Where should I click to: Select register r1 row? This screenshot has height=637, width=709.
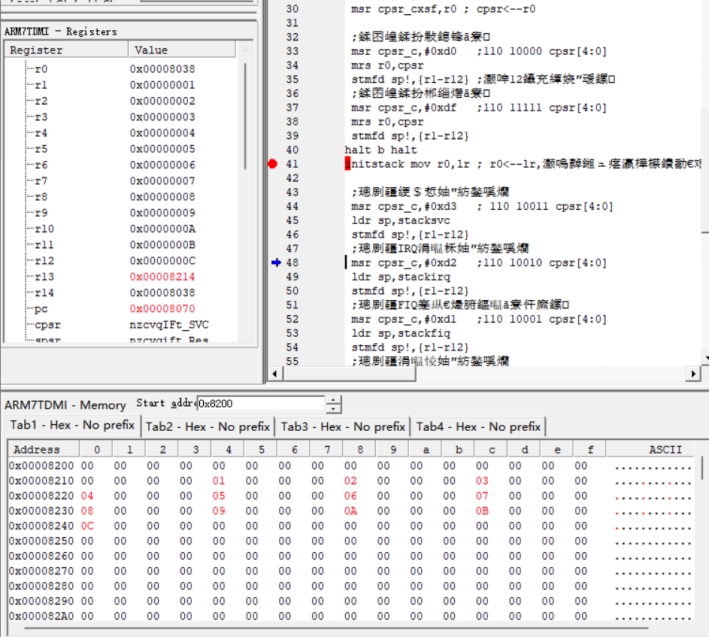point(122,85)
